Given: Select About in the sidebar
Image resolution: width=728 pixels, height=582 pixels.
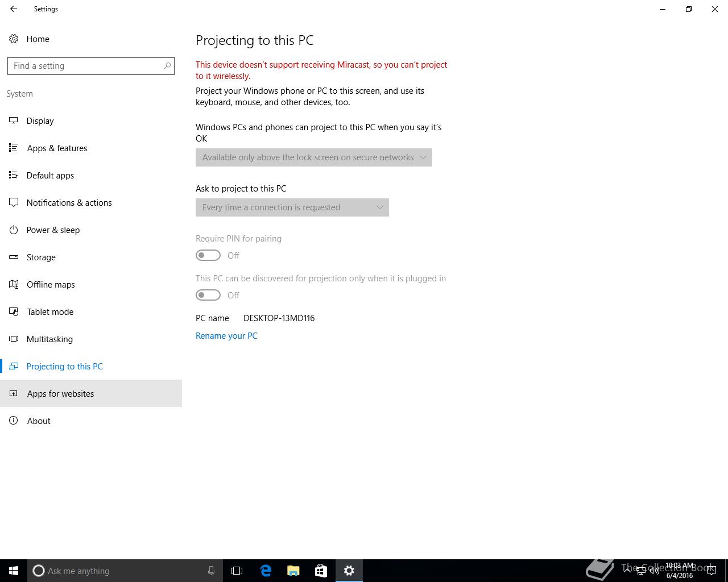Looking at the screenshot, I should click(x=91, y=421).
